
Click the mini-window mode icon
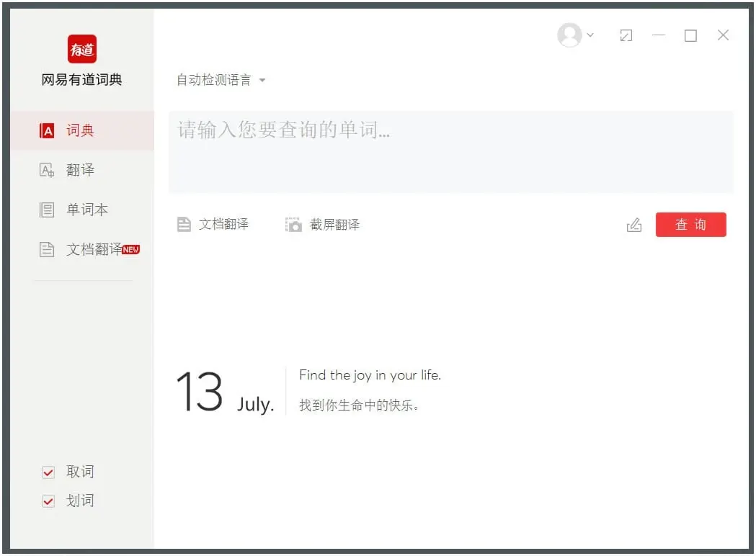[626, 35]
